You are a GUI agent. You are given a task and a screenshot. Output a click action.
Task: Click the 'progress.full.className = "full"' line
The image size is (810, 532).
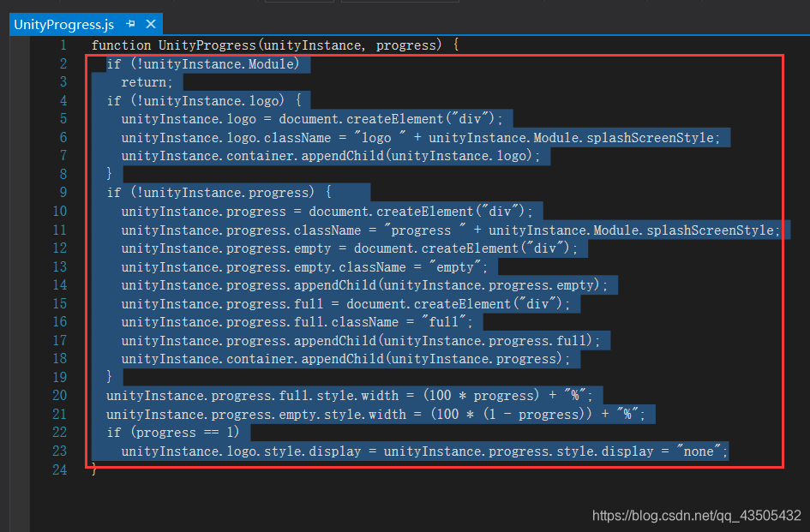[297, 322]
